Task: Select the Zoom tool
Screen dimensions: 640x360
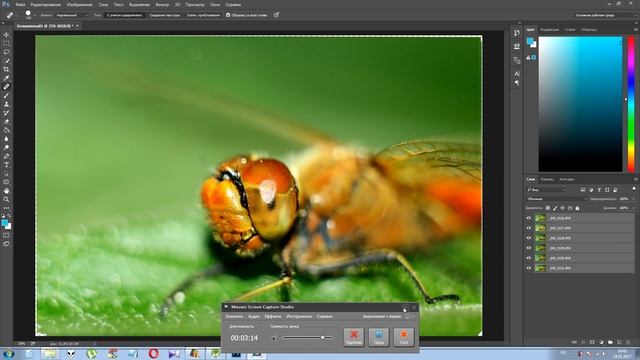Action: [6, 200]
